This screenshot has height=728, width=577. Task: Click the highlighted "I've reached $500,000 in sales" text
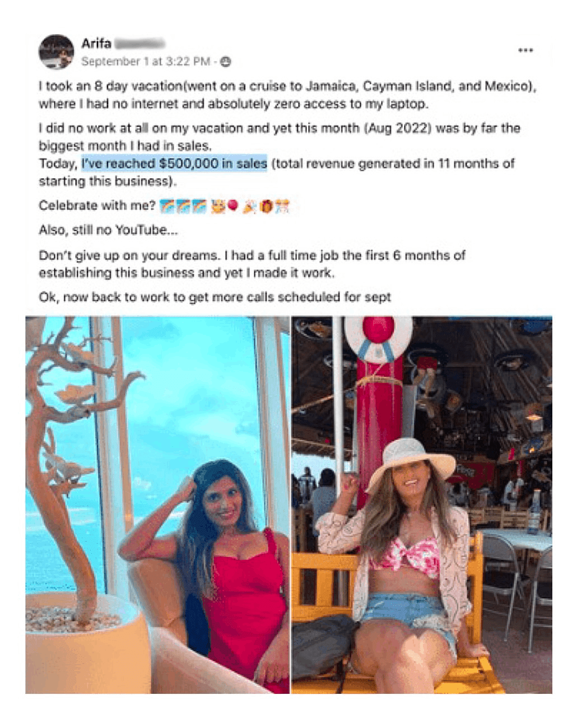(x=174, y=164)
